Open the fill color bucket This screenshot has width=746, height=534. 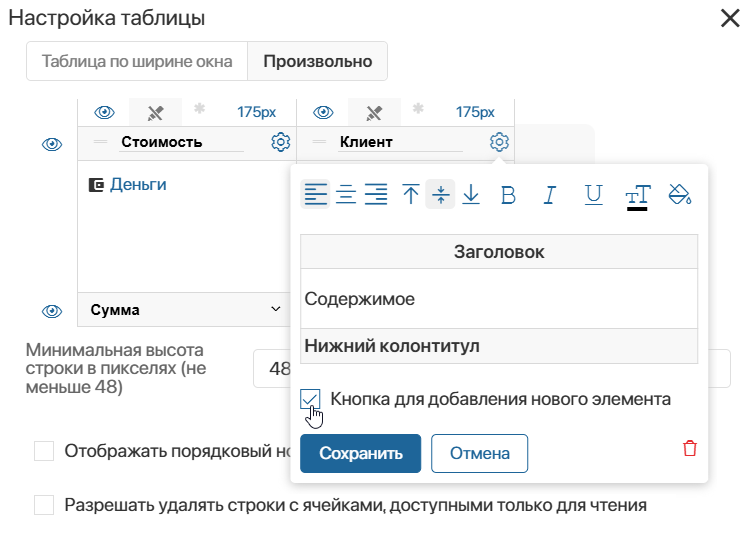click(680, 194)
